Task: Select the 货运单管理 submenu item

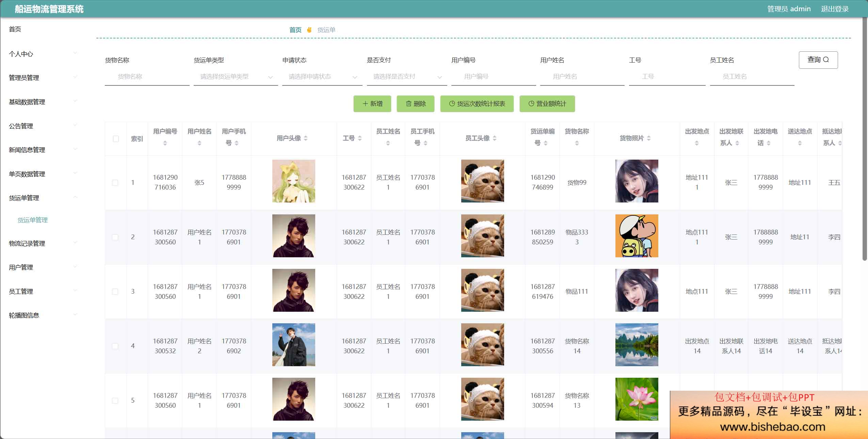Action: [33, 220]
